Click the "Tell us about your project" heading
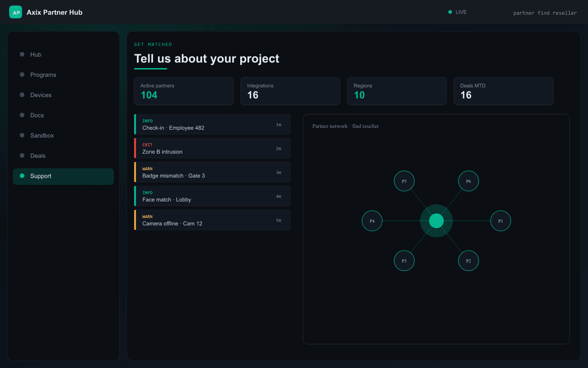Viewport: 588px width, 368px height. click(x=207, y=59)
